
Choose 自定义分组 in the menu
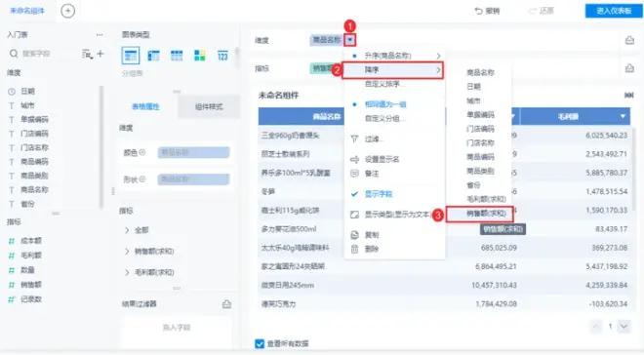pos(384,119)
